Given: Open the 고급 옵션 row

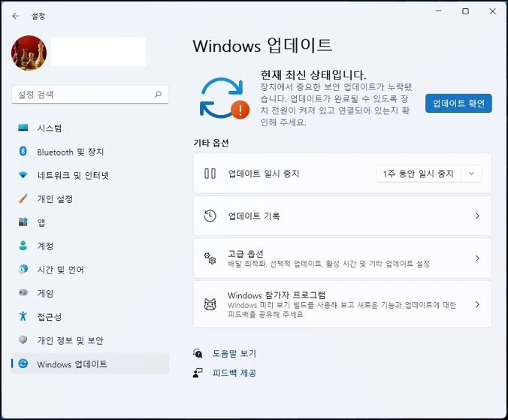Looking at the screenshot, I should pyautogui.click(x=343, y=258).
